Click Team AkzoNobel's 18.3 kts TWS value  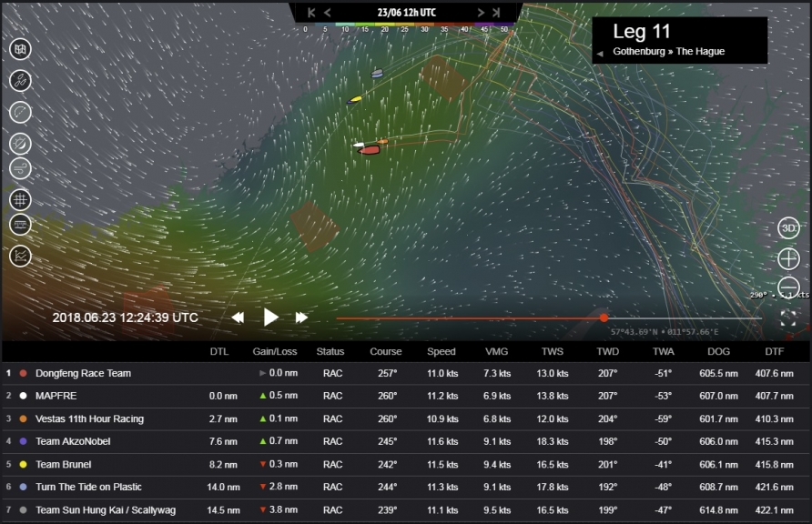552,441
